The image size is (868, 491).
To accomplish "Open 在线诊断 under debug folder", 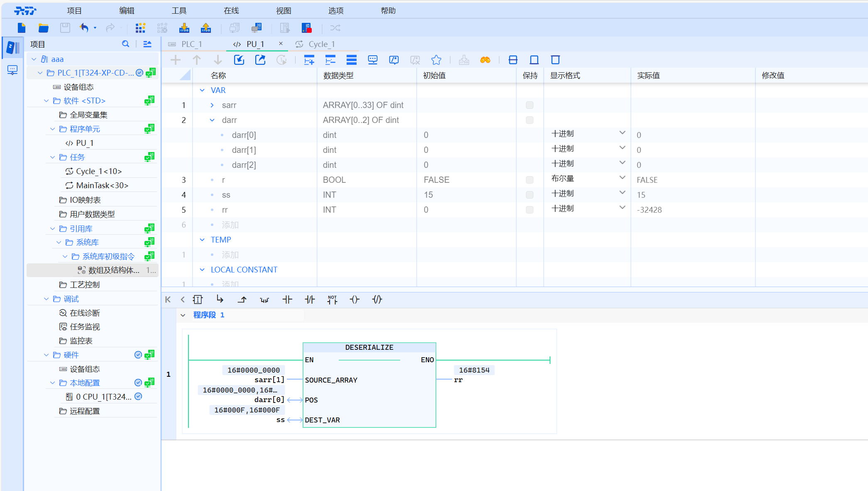I will click(x=85, y=313).
